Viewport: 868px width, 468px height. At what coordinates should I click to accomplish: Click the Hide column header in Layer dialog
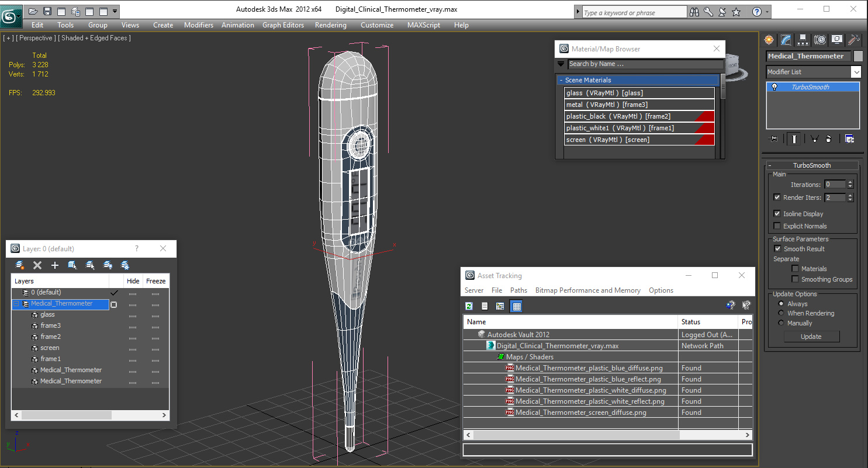[133, 281]
